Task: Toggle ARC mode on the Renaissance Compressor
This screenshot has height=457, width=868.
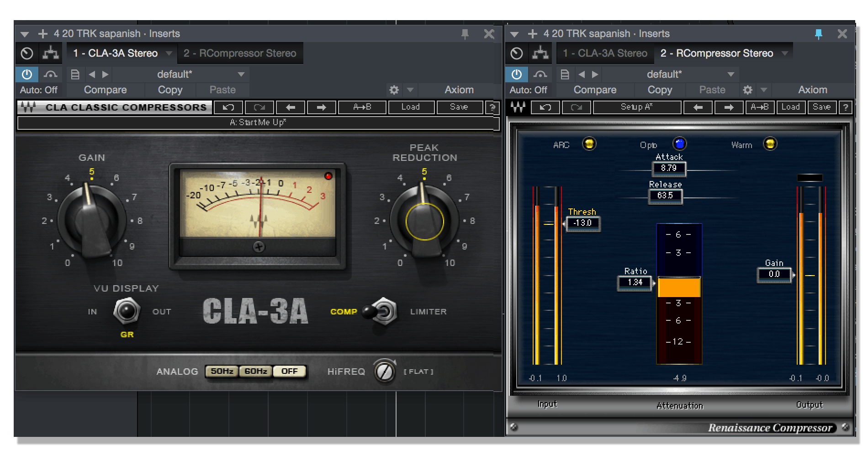Action: tap(590, 145)
